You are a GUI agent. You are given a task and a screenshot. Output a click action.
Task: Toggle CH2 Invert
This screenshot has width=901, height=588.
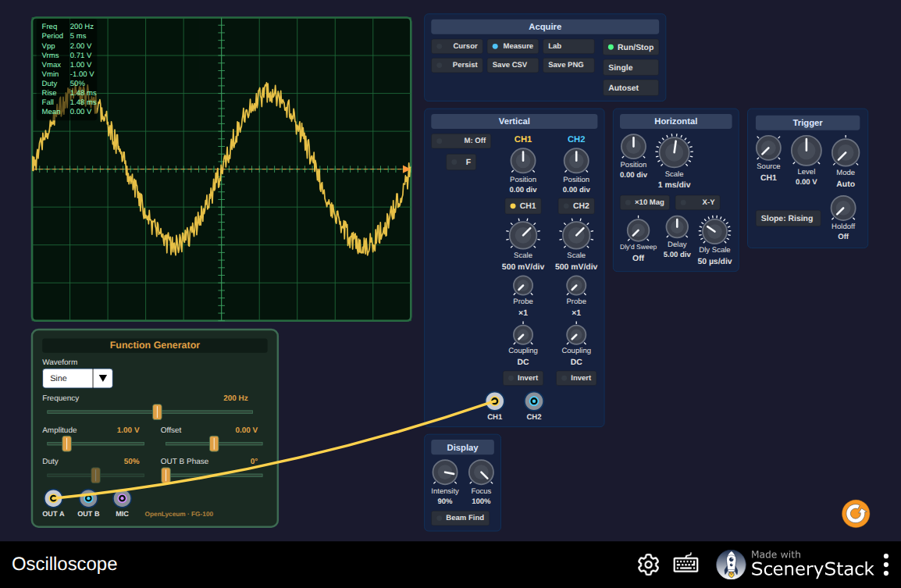pos(575,378)
